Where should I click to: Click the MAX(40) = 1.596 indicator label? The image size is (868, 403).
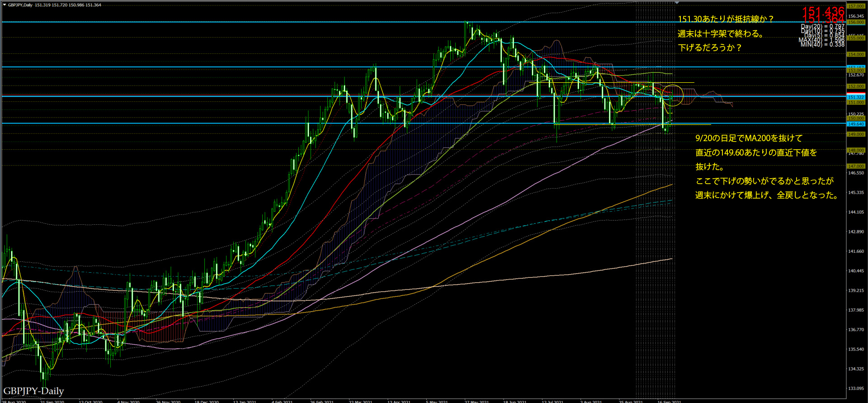[x=821, y=40]
